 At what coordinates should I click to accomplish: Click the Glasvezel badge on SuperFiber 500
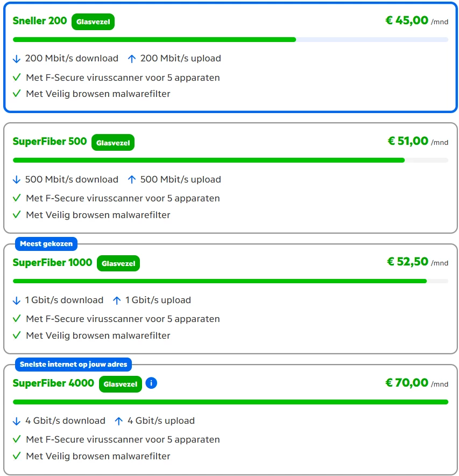pyautogui.click(x=113, y=143)
